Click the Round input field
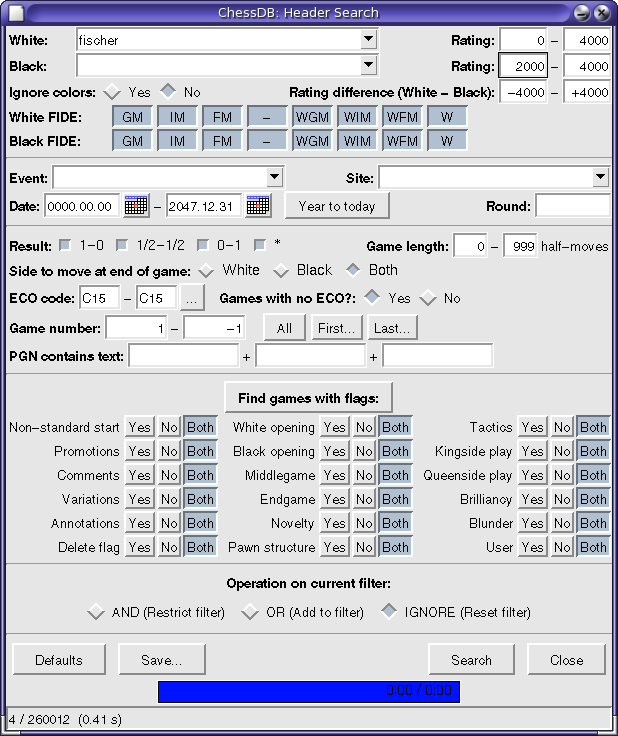The height and width of the screenshot is (736, 618). 572,206
